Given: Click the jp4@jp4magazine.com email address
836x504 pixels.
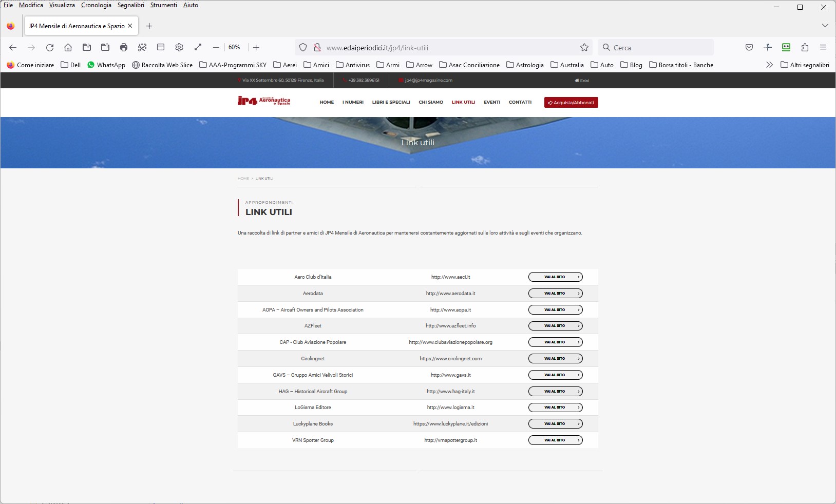Looking at the screenshot, I should tap(428, 81).
